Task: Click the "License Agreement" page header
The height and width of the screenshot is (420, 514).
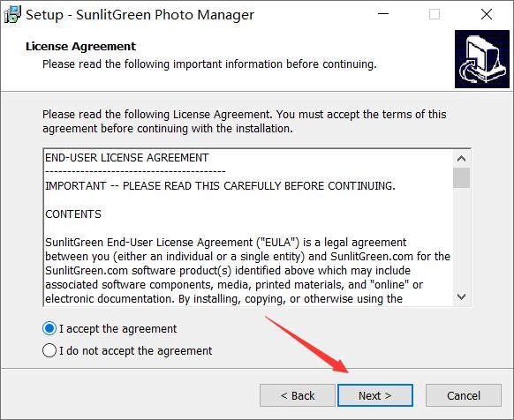Action: pos(80,46)
